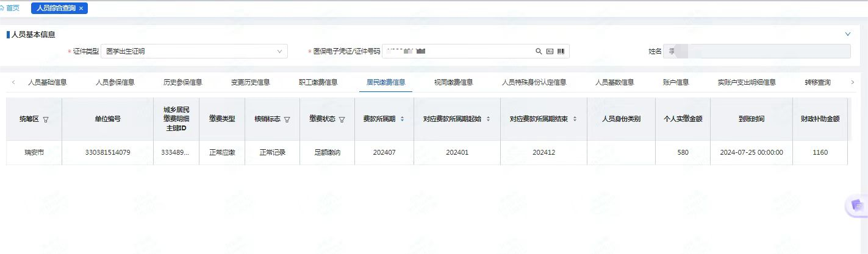
Task: Click the 202407 period cell
Action: 384,152
